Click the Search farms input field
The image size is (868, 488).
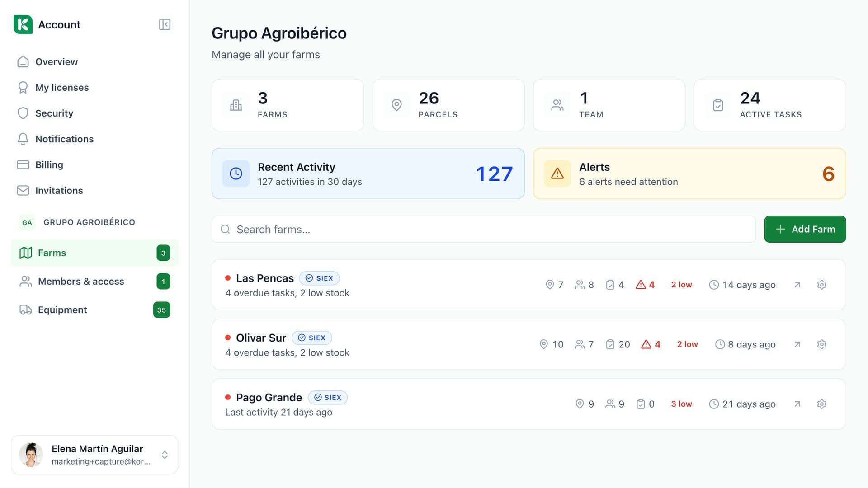click(x=484, y=229)
